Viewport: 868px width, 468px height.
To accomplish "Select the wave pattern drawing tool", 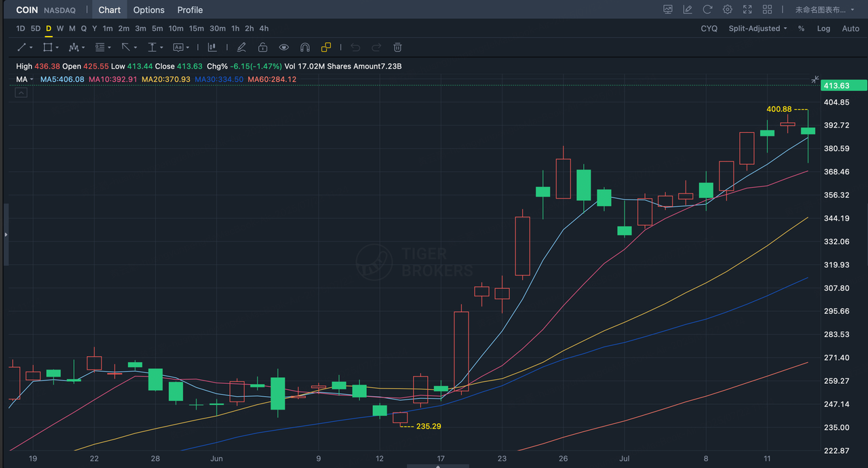I will pos(73,47).
